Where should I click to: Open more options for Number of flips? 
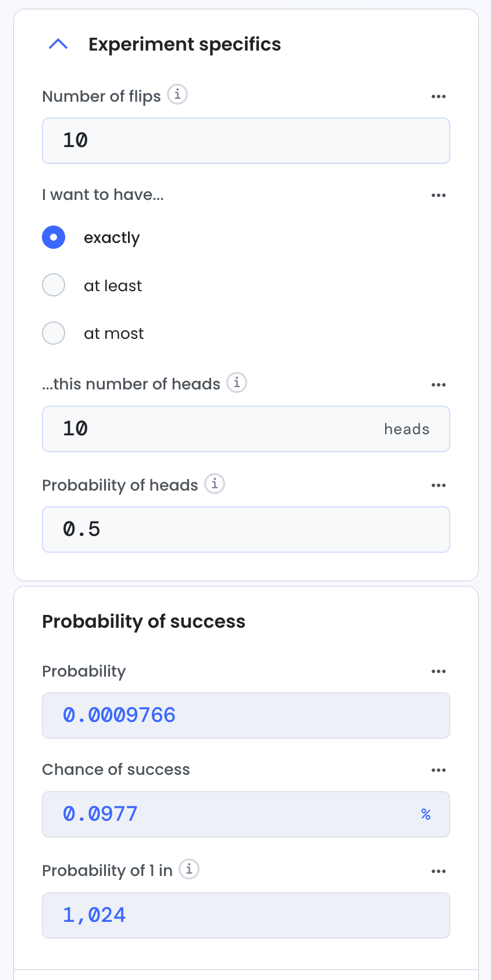pyautogui.click(x=439, y=96)
